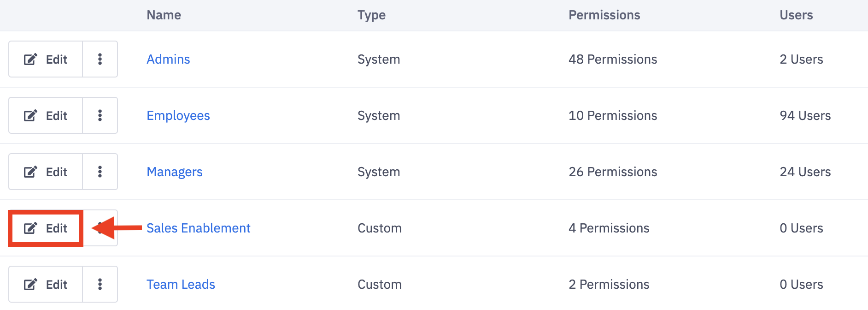The width and height of the screenshot is (868, 310).
Task: Click the Edit button for Employees
Action: (x=46, y=115)
